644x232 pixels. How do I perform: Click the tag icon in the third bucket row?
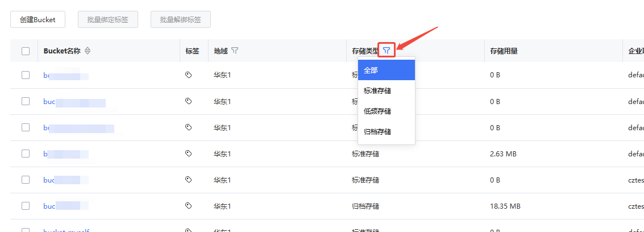[189, 127]
